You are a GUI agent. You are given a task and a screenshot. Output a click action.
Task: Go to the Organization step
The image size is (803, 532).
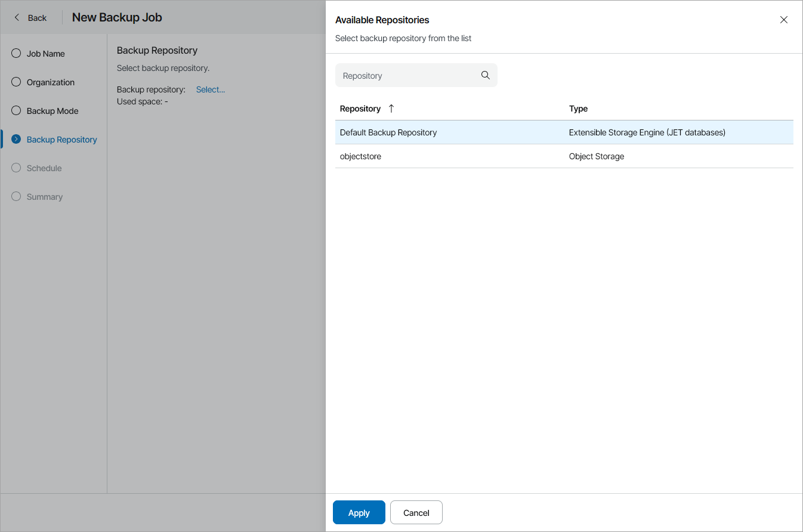point(51,82)
